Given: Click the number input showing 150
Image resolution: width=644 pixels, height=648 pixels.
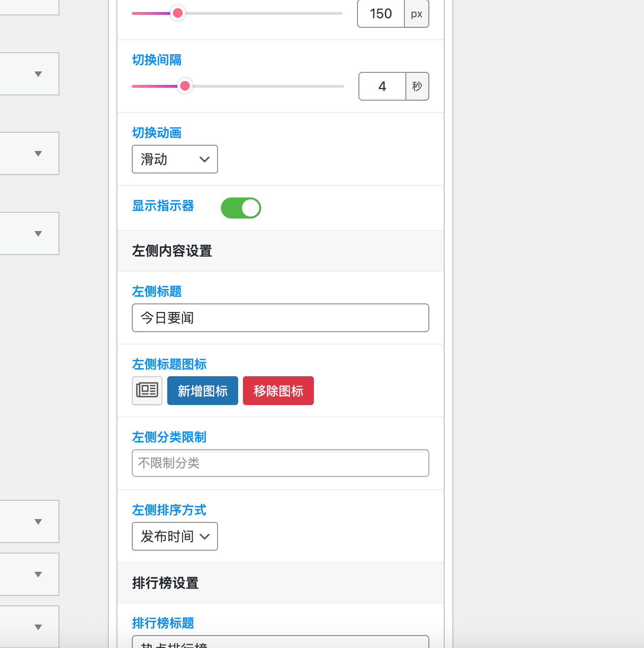Looking at the screenshot, I should (x=380, y=13).
